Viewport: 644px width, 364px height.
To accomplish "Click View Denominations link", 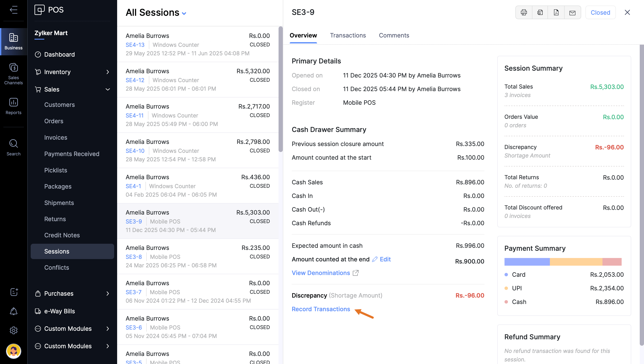I will [321, 273].
